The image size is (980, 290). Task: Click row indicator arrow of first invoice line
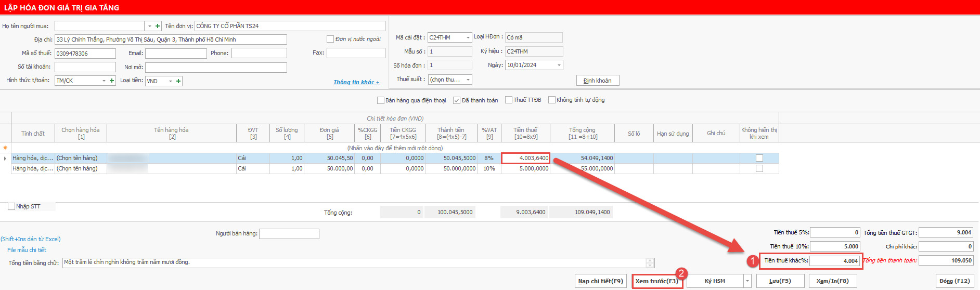(x=5, y=159)
